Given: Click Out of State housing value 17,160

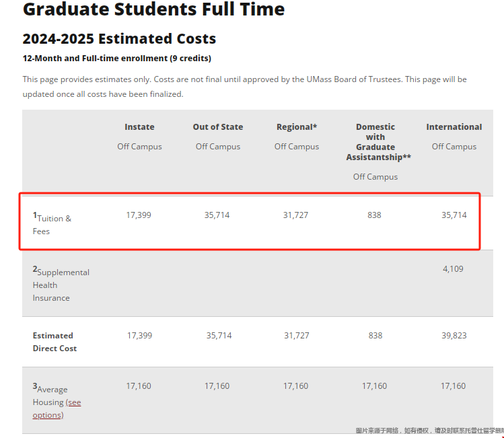Looking at the screenshot, I should tap(217, 386).
